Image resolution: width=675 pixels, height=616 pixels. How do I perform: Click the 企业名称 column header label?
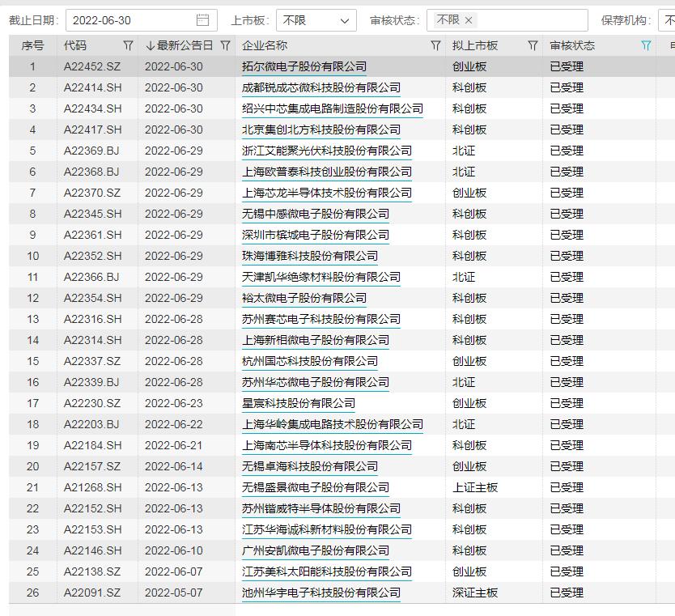(265, 45)
